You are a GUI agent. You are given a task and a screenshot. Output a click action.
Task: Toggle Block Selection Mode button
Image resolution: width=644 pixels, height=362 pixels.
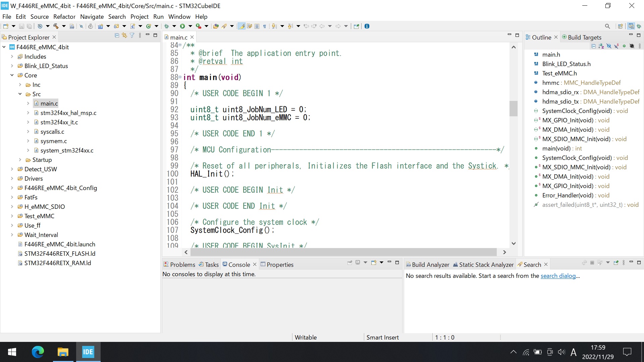pyautogui.click(x=257, y=26)
